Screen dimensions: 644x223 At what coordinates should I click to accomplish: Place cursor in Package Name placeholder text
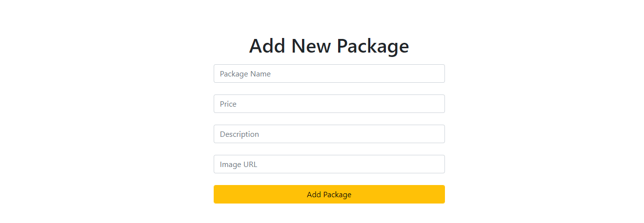[245, 74]
